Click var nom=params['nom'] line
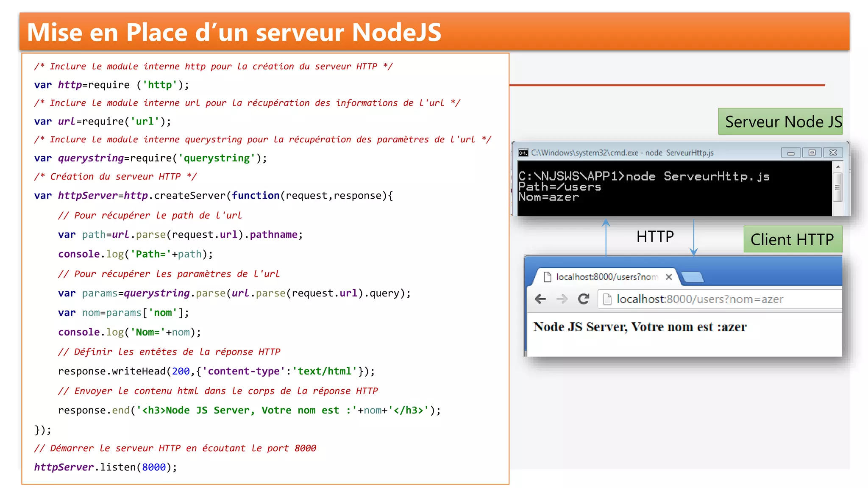 pyautogui.click(x=123, y=313)
